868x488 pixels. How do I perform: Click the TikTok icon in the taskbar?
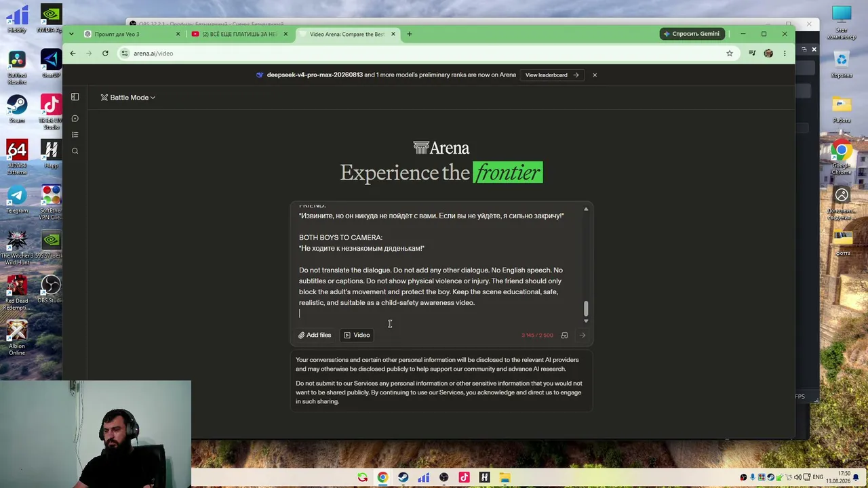tap(464, 477)
